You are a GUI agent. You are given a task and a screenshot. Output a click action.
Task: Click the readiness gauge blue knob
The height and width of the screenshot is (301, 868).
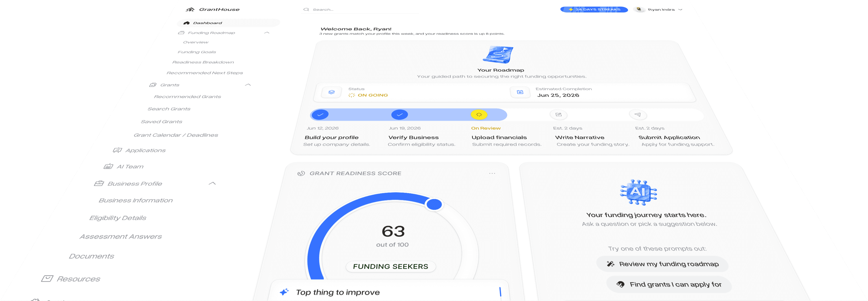pyautogui.click(x=434, y=204)
